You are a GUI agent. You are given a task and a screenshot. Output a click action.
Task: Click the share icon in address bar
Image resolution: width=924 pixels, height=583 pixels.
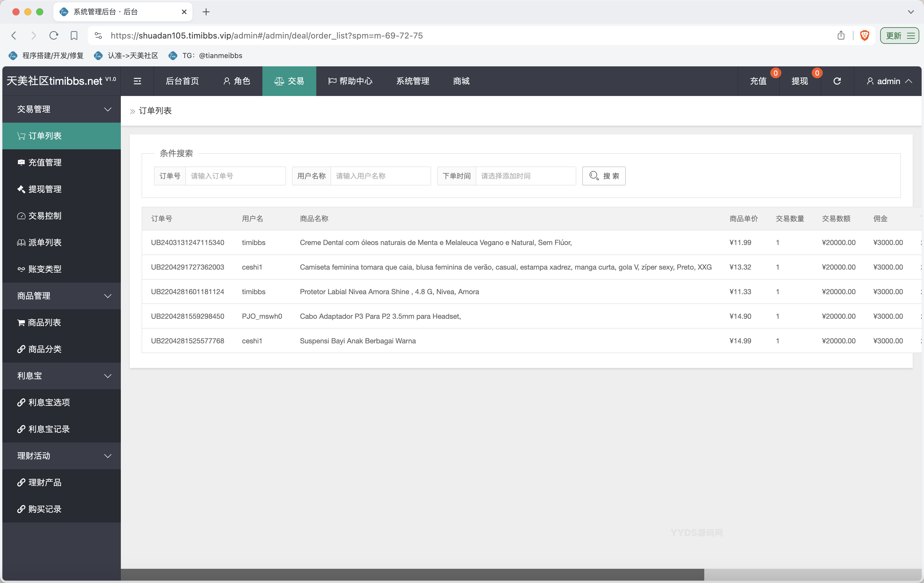tap(841, 36)
